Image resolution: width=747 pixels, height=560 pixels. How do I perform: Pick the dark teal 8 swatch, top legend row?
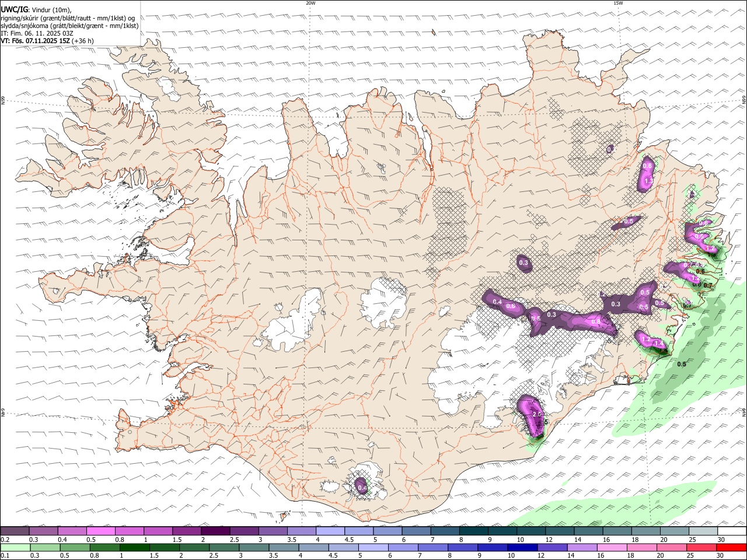click(474, 531)
